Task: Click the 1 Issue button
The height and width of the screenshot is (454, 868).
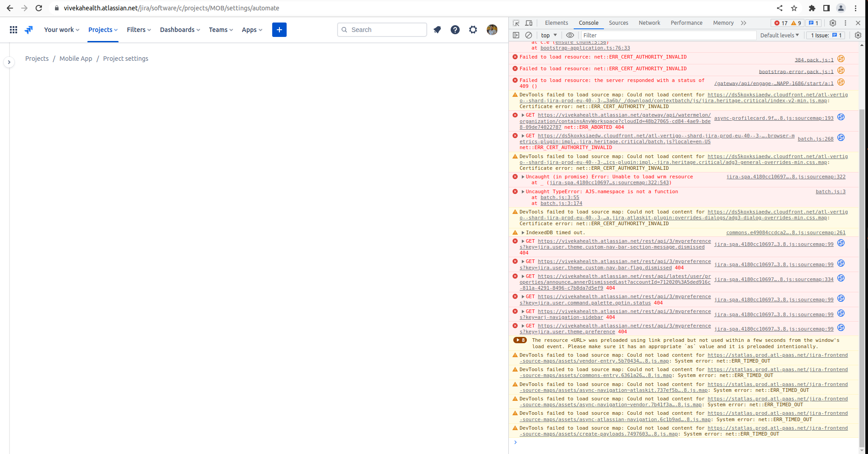Action: 825,35
